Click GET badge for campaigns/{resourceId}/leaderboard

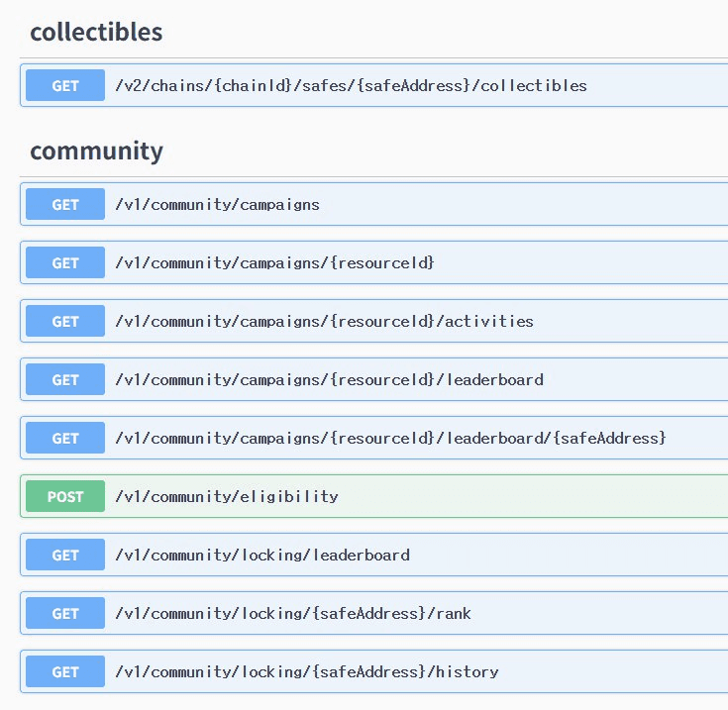65,379
